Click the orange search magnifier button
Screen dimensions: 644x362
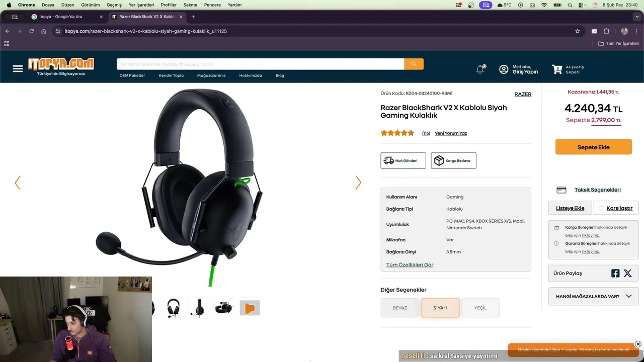[x=414, y=64]
